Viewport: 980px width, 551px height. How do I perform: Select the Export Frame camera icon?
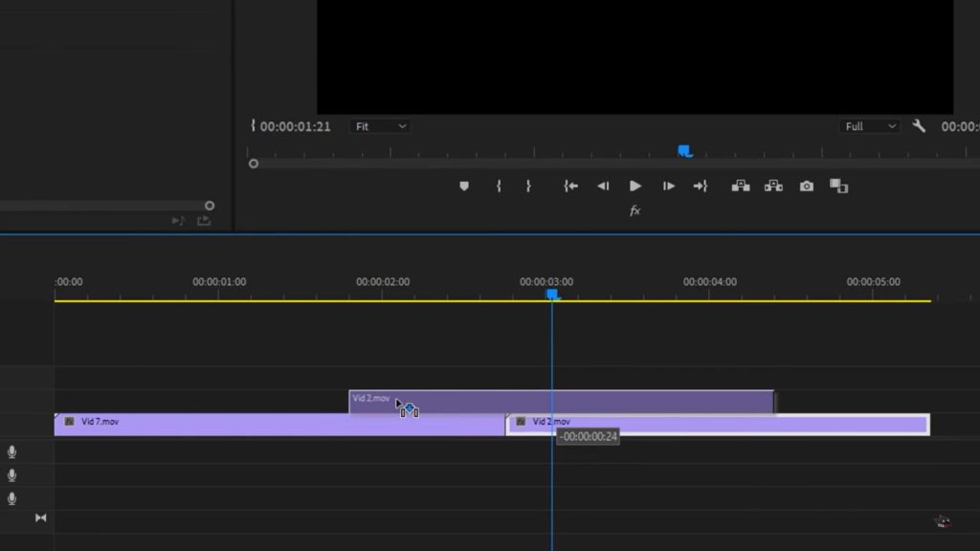(x=806, y=186)
